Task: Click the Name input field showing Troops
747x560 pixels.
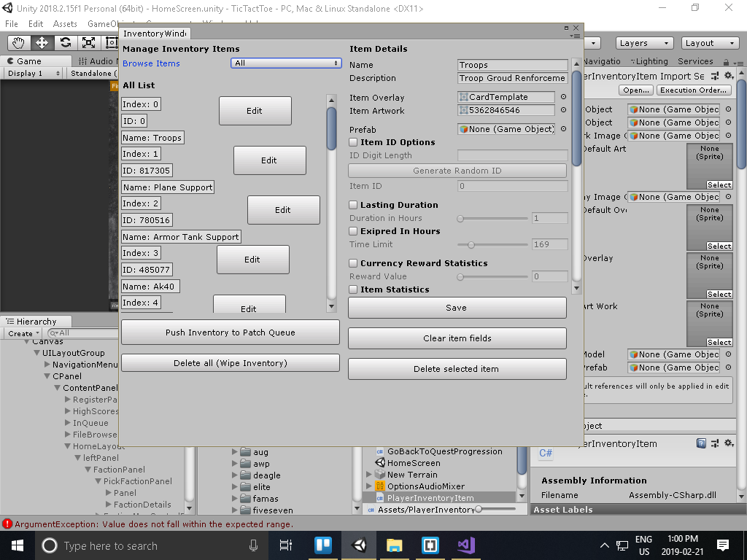Action: [x=512, y=64]
